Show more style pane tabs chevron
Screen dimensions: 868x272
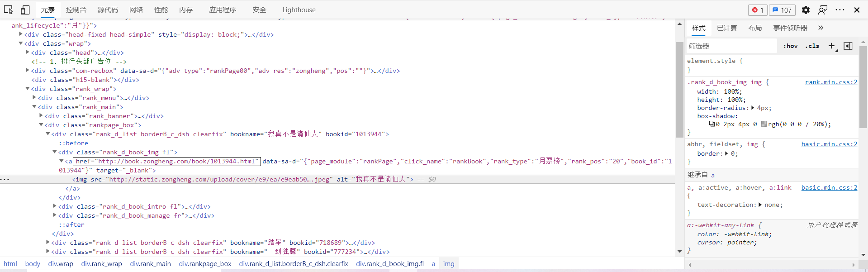[821, 28]
